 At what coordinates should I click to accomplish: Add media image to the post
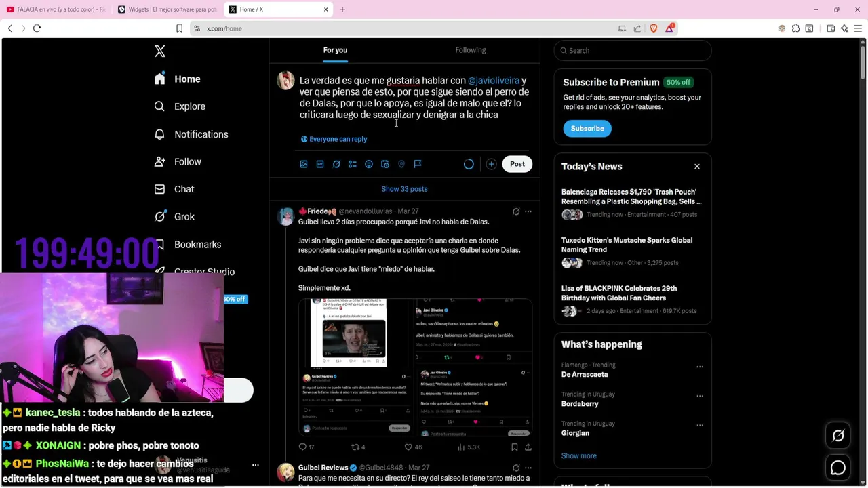[x=304, y=164]
